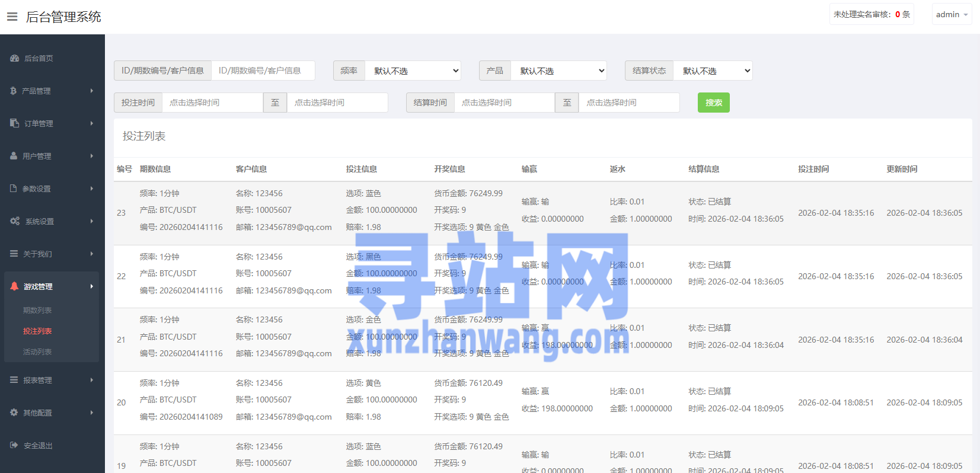Click the bell icon for 游戏管理
Screen dimensions: 980x473
pos(14,286)
